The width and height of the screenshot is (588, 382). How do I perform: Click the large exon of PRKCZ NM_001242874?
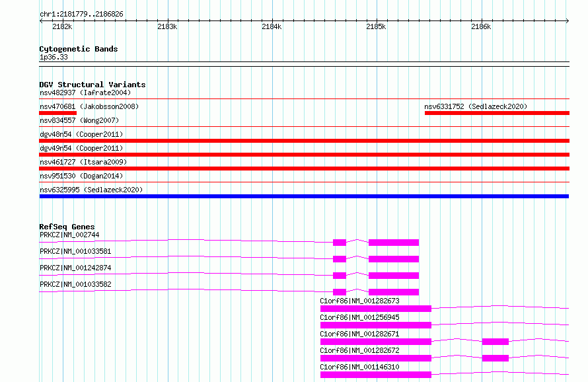394,276
